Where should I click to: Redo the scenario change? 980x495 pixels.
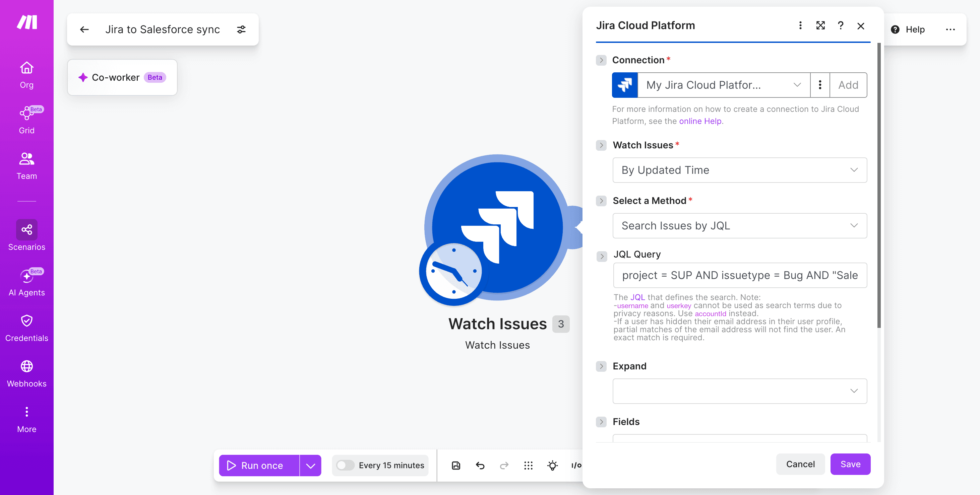504,465
